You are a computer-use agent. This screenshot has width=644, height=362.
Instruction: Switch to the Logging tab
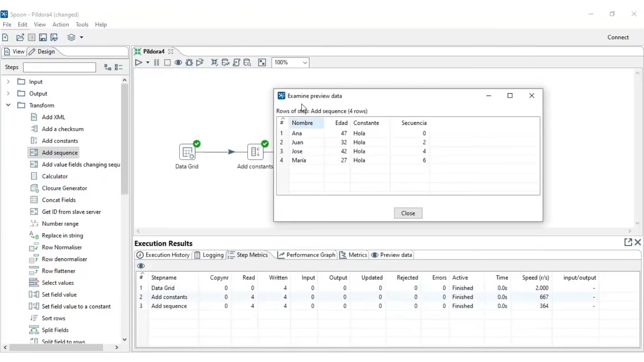[212, 255]
